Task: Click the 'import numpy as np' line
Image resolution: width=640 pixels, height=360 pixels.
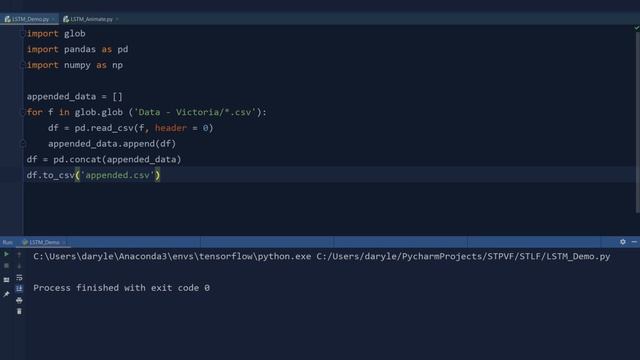Action: click(75, 65)
